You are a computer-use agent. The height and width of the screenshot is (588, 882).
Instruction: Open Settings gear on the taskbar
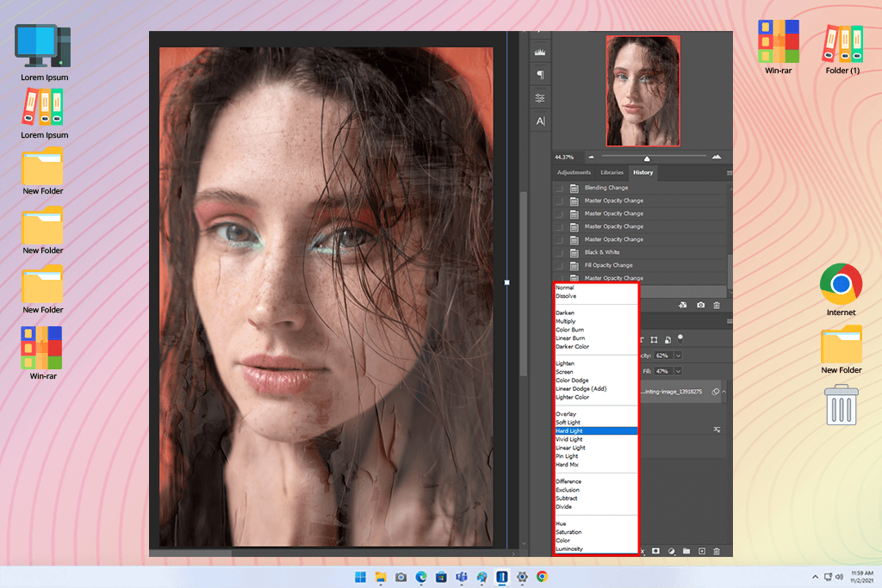click(x=522, y=577)
